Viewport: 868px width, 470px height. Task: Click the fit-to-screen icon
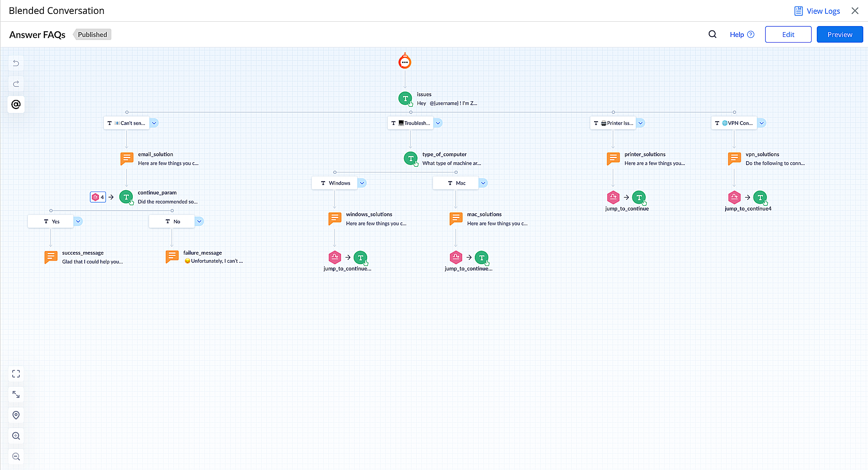(16, 374)
